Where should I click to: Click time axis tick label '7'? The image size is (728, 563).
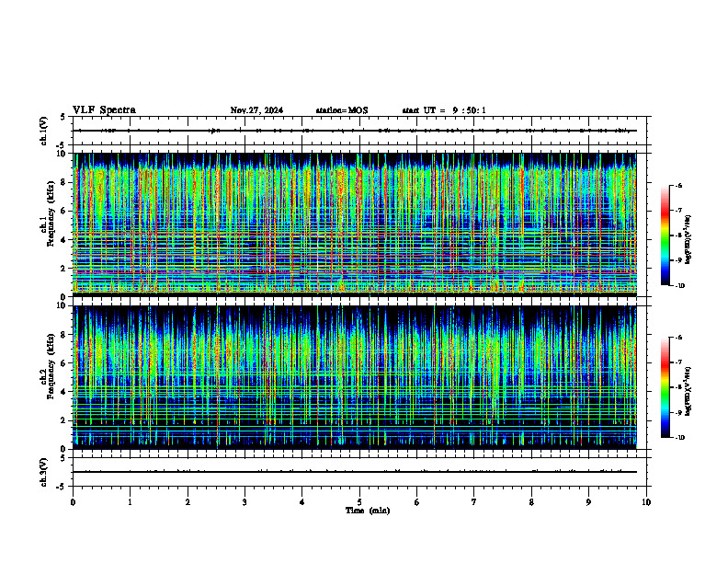tap(474, 502)
